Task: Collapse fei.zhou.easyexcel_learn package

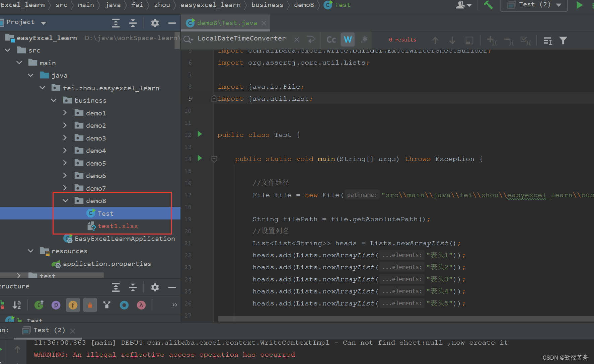Action: [x=43, y=88]
